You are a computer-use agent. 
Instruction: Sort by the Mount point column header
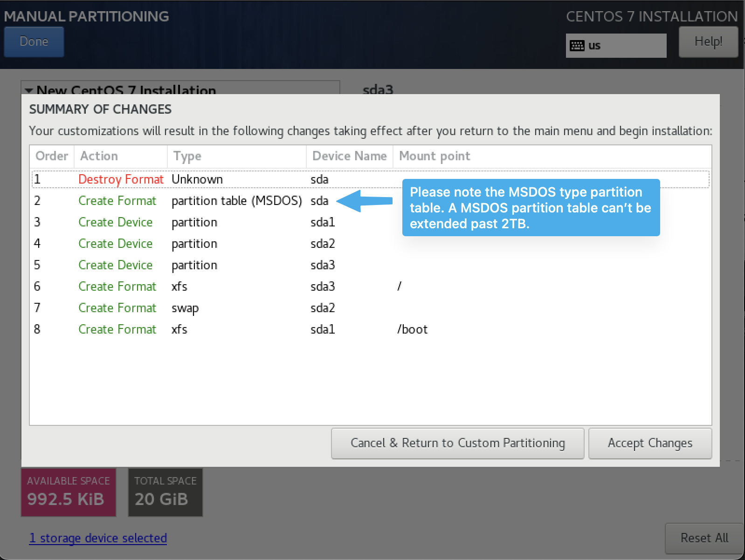[552, 156]
